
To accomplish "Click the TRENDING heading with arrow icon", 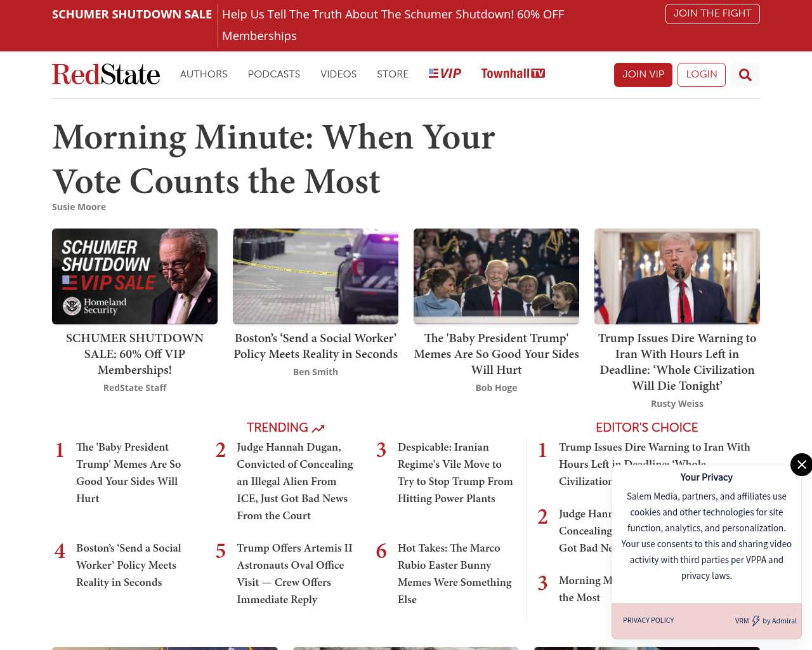I will [x=285, y=428].
